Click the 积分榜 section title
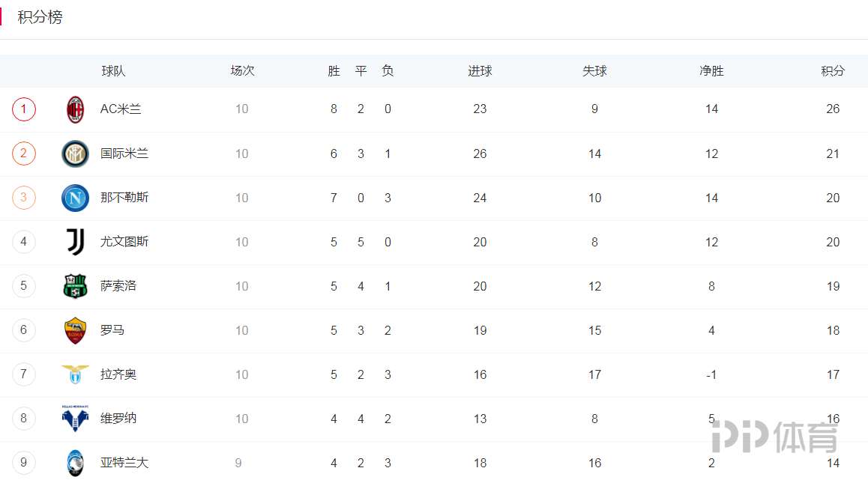This screenshot has height=483, width=868. (x=40, y=17)
